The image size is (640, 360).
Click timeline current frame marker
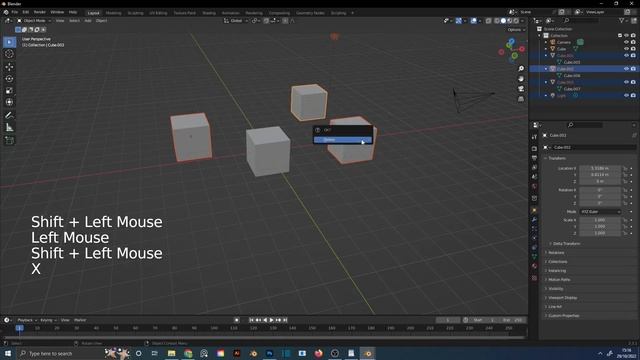click(19, 328)
